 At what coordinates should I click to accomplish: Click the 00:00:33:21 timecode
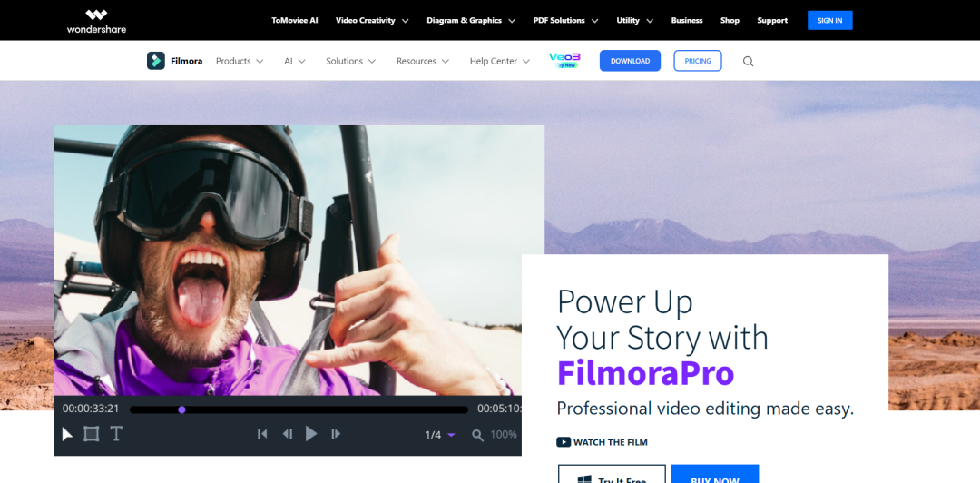pyautogui.click(x=91, y=409)
